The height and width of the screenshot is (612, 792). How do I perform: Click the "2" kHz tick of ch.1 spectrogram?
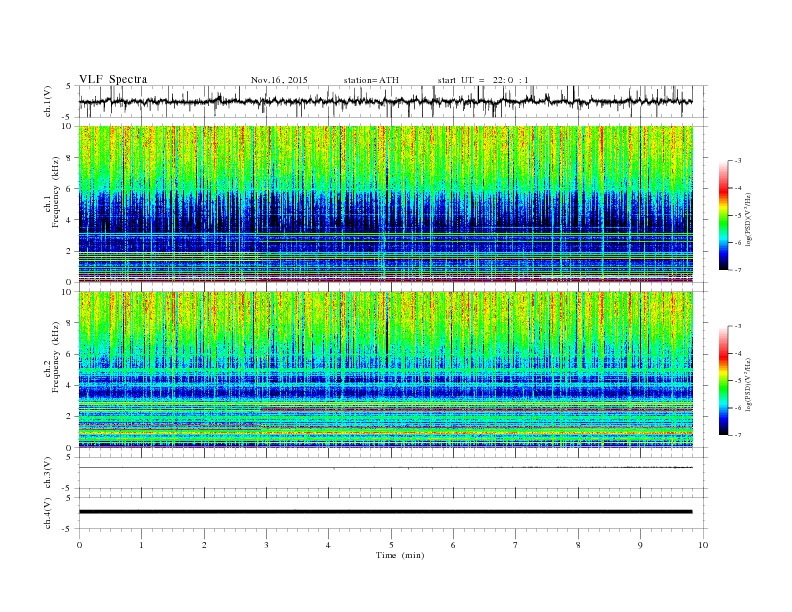pyautogui.click(x=69, y=251)
